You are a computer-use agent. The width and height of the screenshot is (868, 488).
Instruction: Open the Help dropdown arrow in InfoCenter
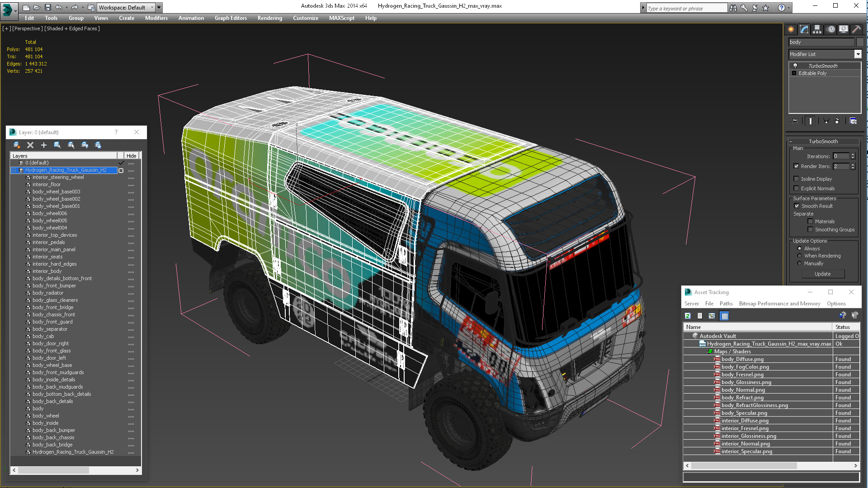click(789, 8)
